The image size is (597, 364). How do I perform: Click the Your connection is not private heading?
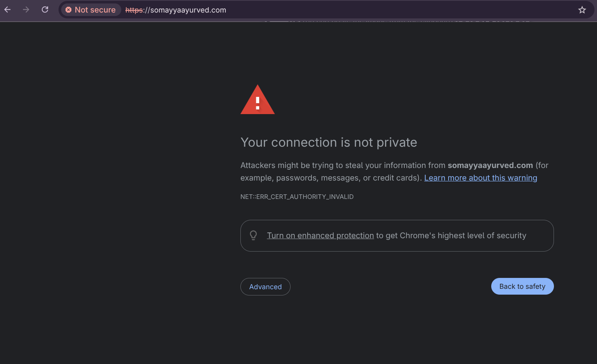point(329,143)
